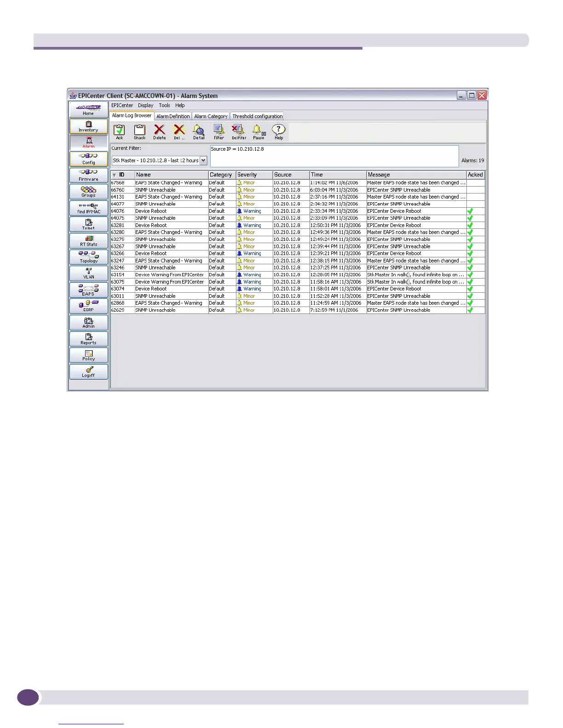Switch to Threshold configuration tab
Viewport: 563px width, 728px height.
pos(257,116)
